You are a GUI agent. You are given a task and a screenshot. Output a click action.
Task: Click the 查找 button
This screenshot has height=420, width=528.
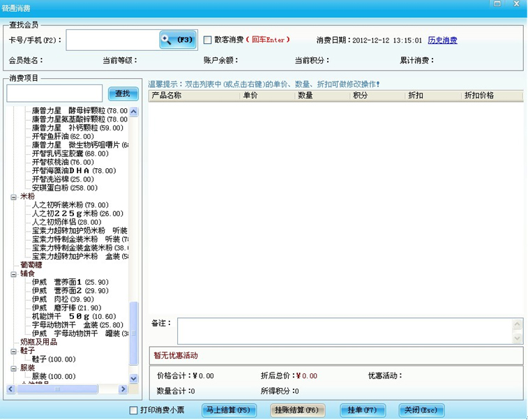point(123,93)
